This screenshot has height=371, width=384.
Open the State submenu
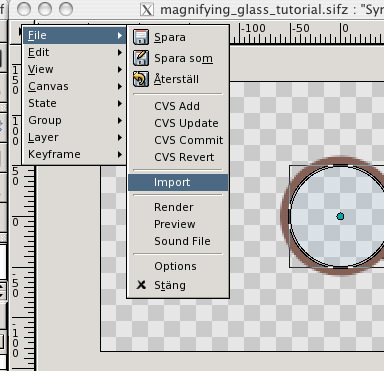pyautogui.click(x=74, y=103)
